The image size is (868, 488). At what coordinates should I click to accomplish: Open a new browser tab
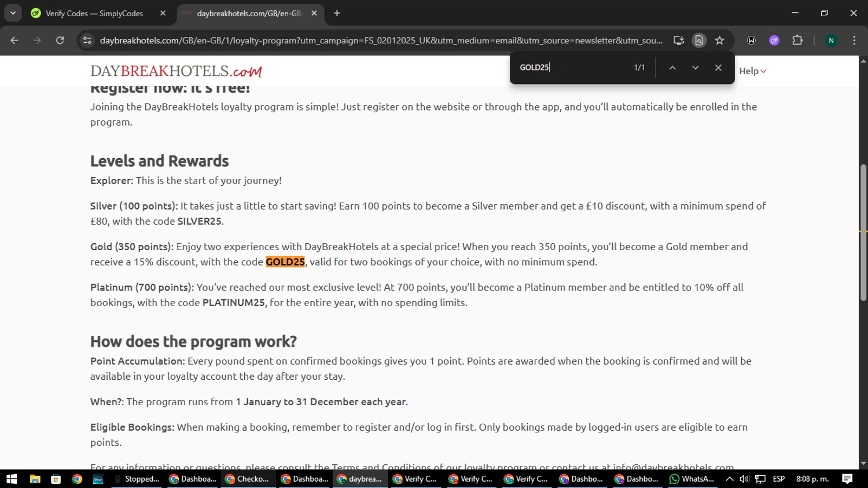coord(337,13)
